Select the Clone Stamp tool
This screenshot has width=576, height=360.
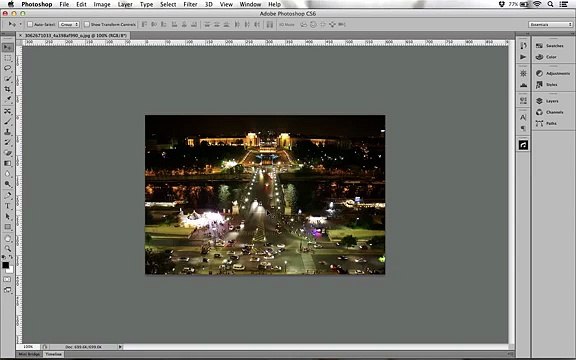coord(7,132)
